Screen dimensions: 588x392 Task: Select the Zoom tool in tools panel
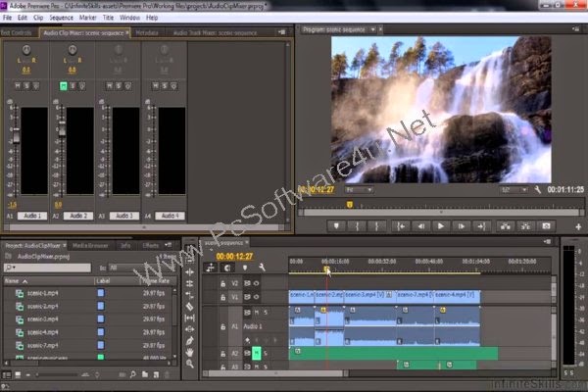tap(190, 364)
